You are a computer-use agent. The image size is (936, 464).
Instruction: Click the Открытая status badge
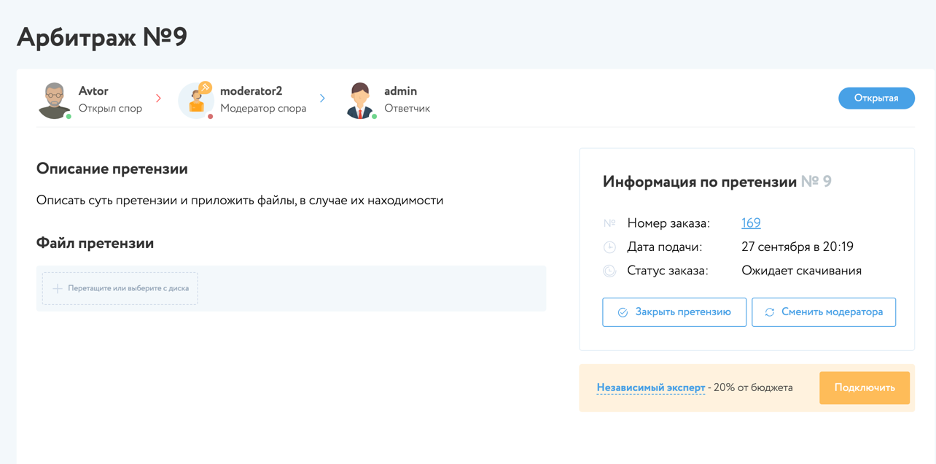point(876,98)
